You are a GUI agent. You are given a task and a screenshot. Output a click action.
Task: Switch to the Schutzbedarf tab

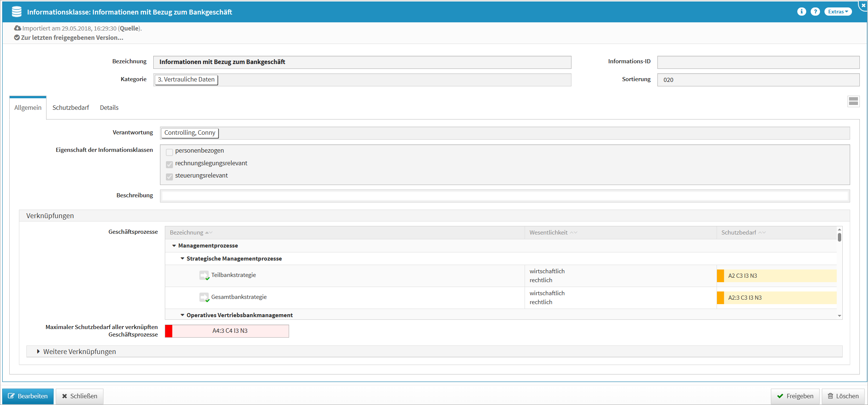pos(71,108)
